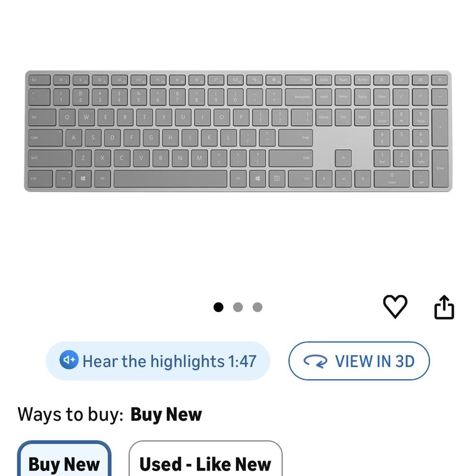Viewport: 476px width, 476px height.
Task: Click the spacebar on the keyboard image
Action: click(x=170, y=178)
